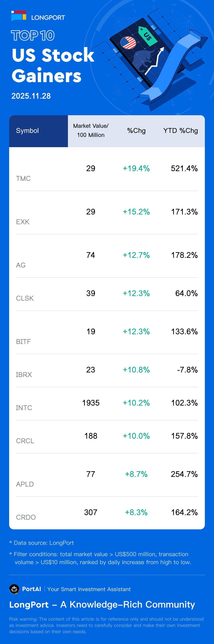Viewport: 214px width, 644px height.
Task: Open the TMC ticker symbol
Action: 23,179
